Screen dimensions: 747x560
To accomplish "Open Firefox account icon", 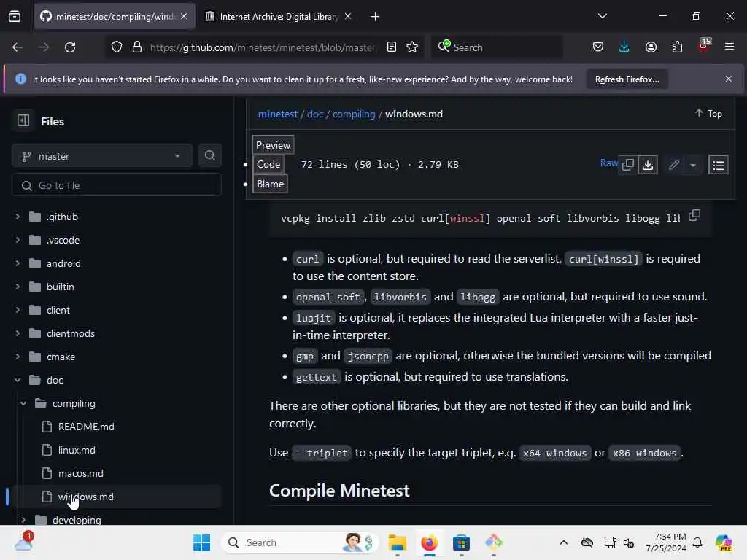I will (x=651, y=47).
